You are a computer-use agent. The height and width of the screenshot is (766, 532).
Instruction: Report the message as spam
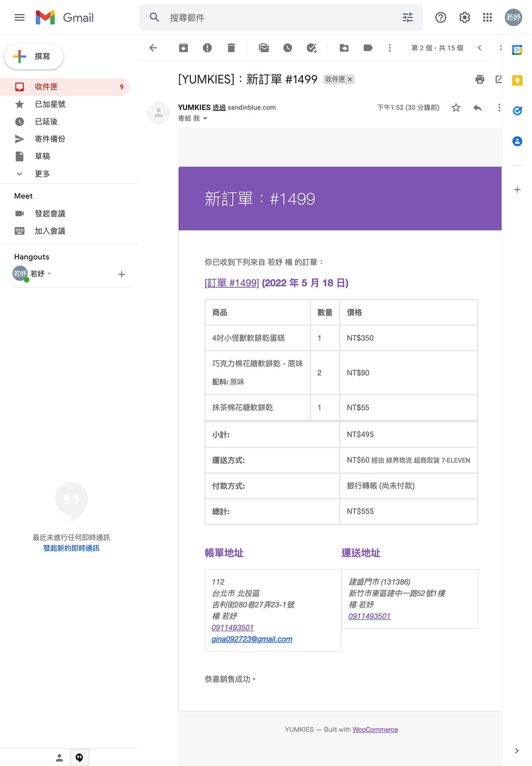coord(207,48)
